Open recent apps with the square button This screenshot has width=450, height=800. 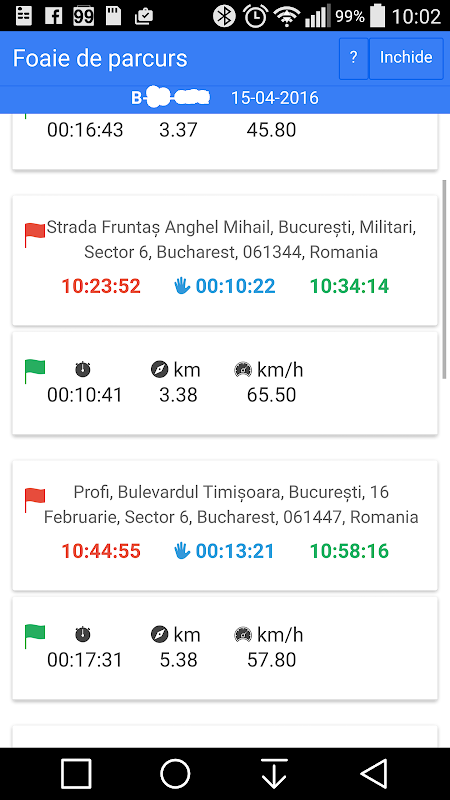76,774
